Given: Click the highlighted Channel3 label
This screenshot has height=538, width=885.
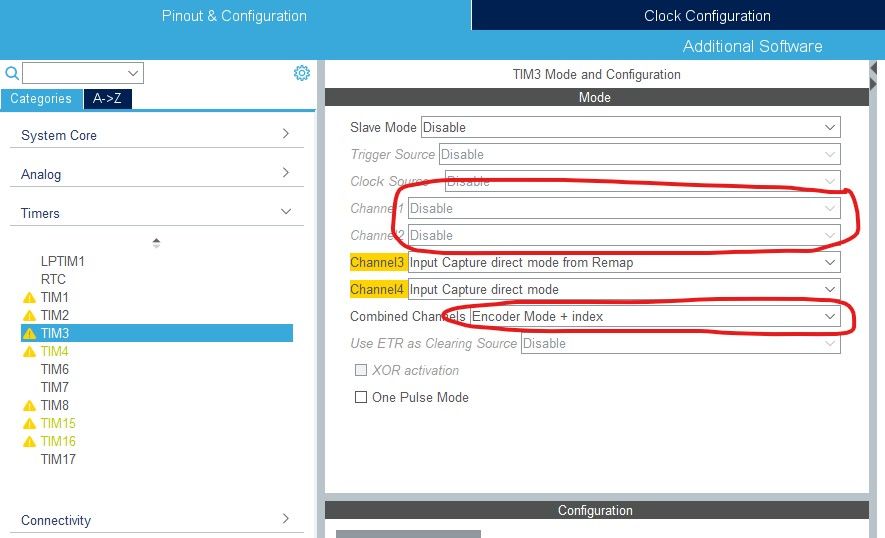Looking at the screenshot, I should (377, 263).
